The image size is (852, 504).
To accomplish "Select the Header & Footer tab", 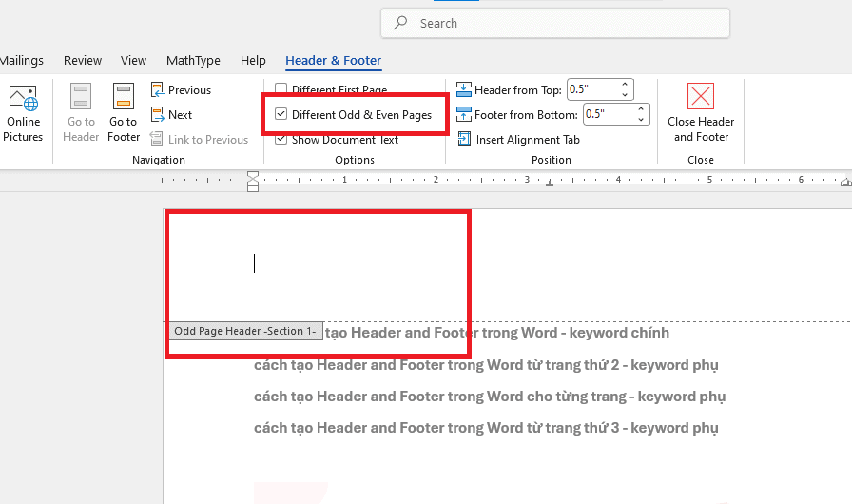I will (x=334, y=60).
